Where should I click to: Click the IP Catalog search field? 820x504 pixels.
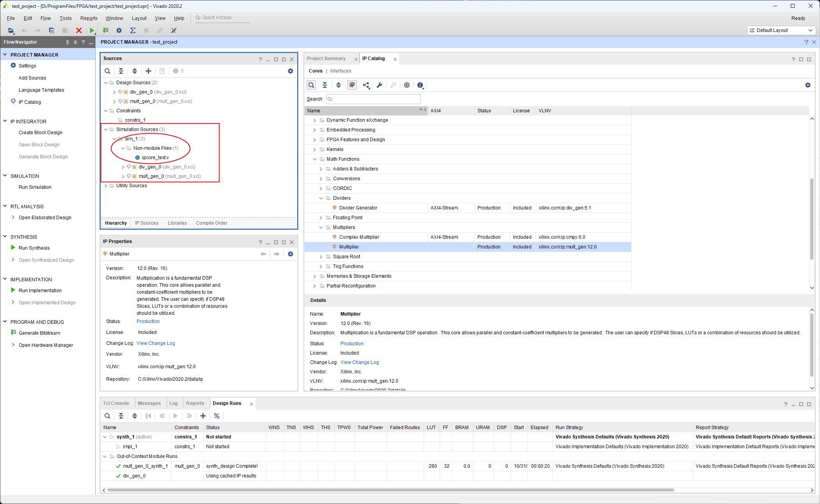coord(375,99)
